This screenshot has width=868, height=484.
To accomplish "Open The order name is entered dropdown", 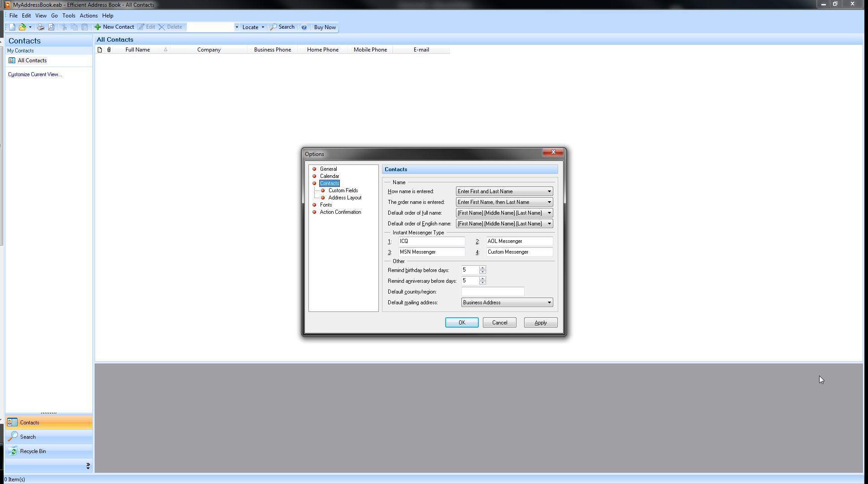I will coord(504,202).
